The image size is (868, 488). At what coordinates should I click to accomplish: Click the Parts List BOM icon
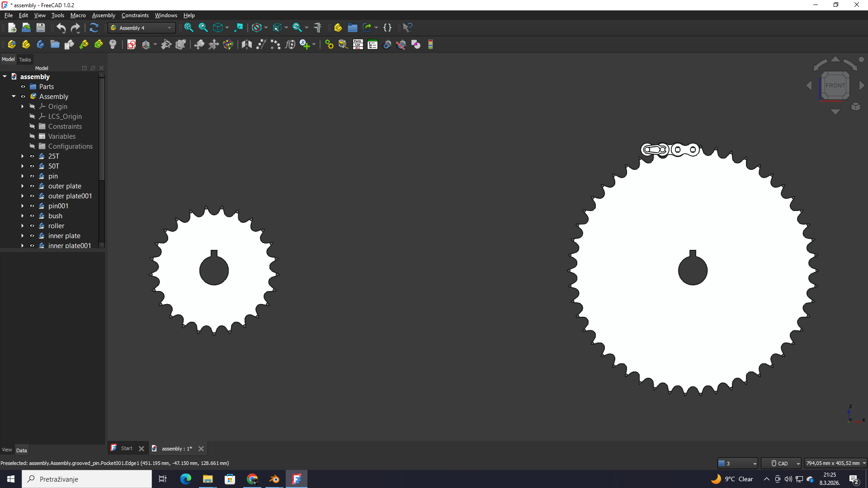click(358, 45)
